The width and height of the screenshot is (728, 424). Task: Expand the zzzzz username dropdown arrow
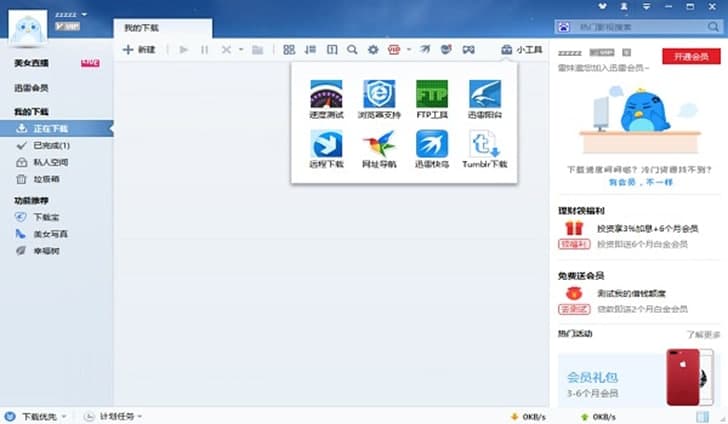84,14
